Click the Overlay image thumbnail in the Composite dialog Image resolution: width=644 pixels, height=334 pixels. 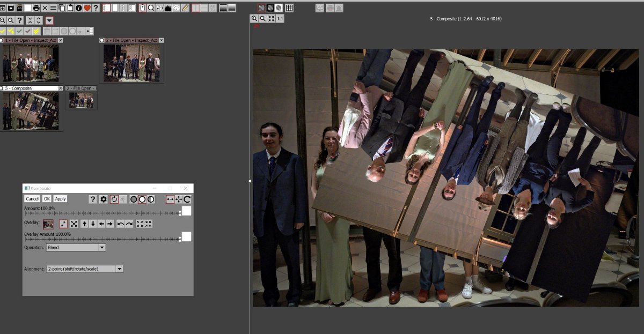point(48,224)
